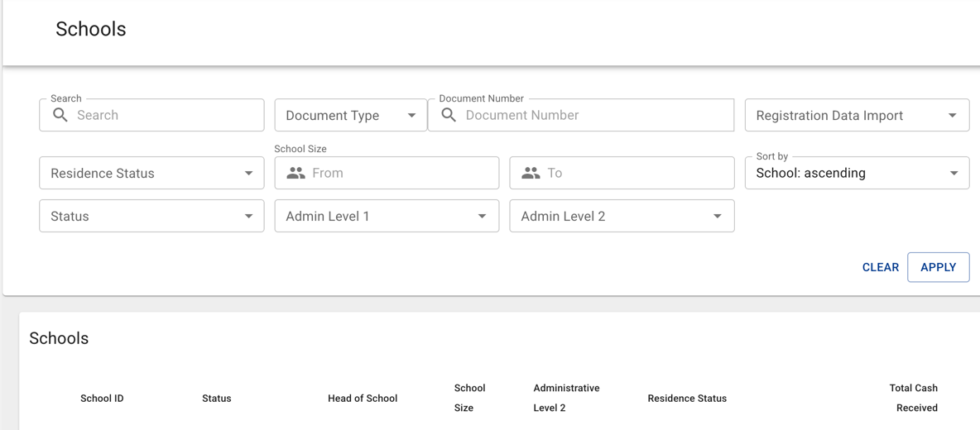Viewport: 980px width, 430px height.
Task: Open the Document Type dropdown
Action: click(x=350, y=116)
